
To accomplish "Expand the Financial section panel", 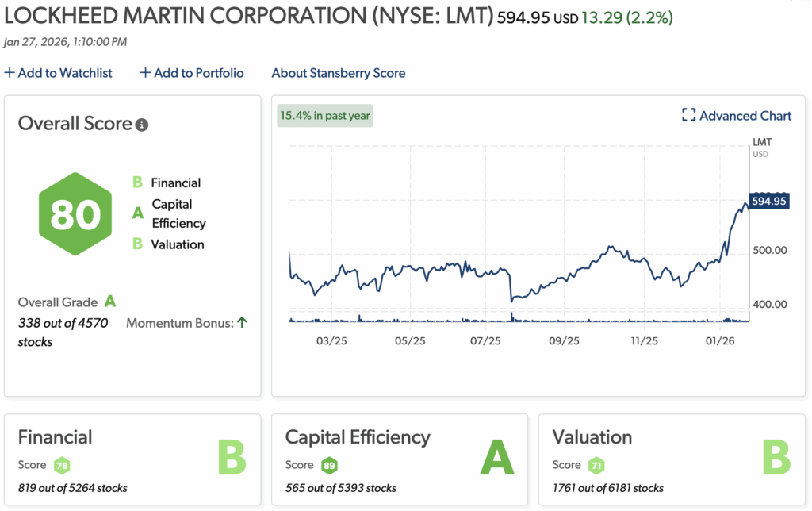I will click(x=132, y=460).
